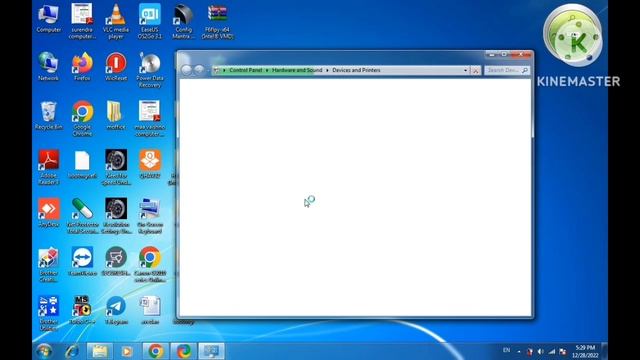The height and width of the screenshot is (360, 640).
Task: Open Microsoft Edge on the taskbar
Action: click(184, 351)
